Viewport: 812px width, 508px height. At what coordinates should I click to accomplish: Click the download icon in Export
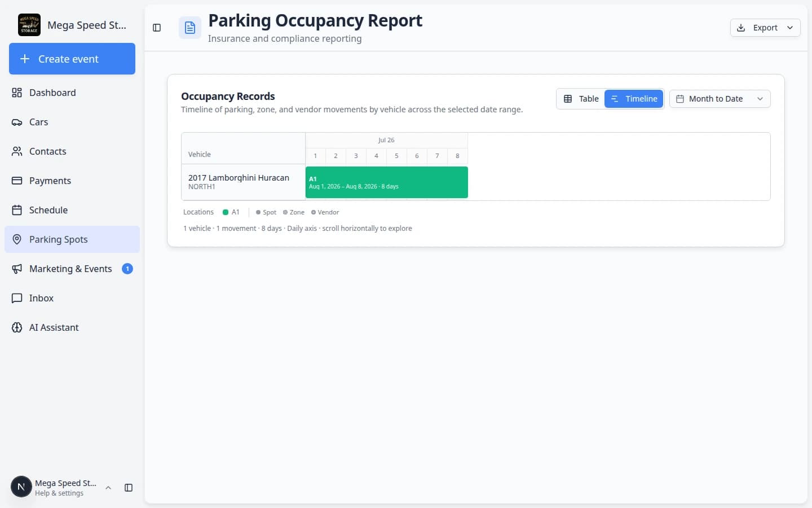(x=741, y=28)
